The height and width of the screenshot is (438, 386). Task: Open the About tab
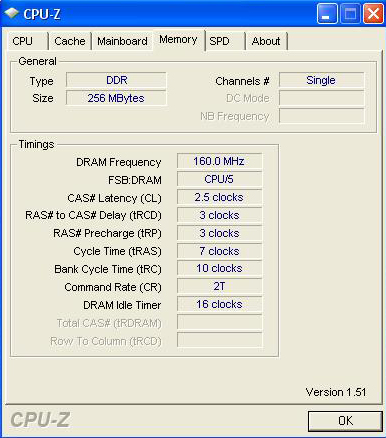coord(266,41)
